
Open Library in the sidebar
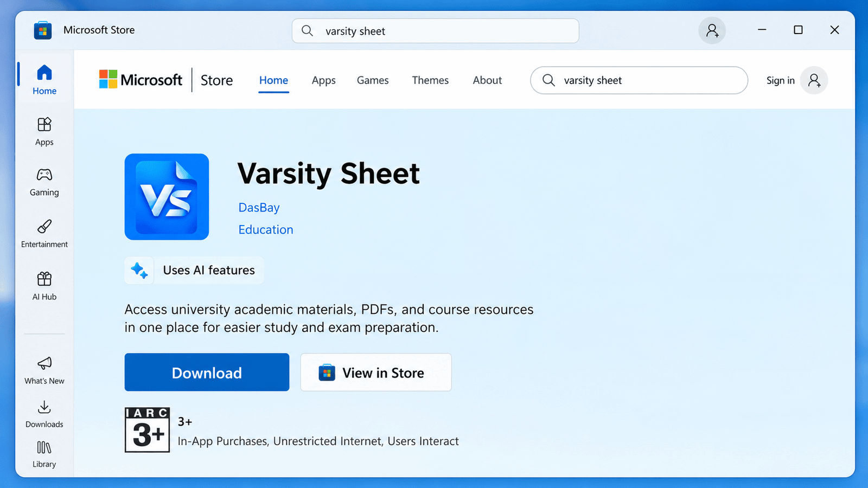[x=44, y=454]
